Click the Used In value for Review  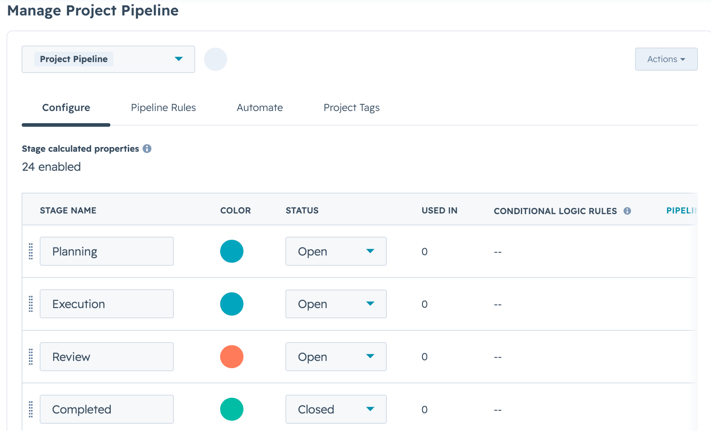[x=424, y=357]
